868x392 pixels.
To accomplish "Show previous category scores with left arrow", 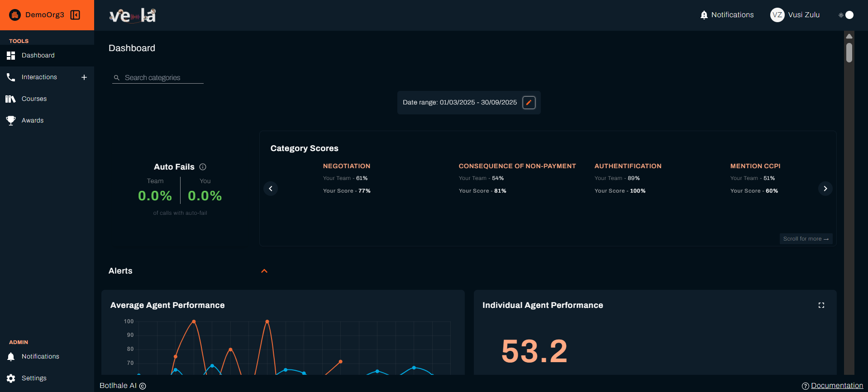I will [271, 189].
